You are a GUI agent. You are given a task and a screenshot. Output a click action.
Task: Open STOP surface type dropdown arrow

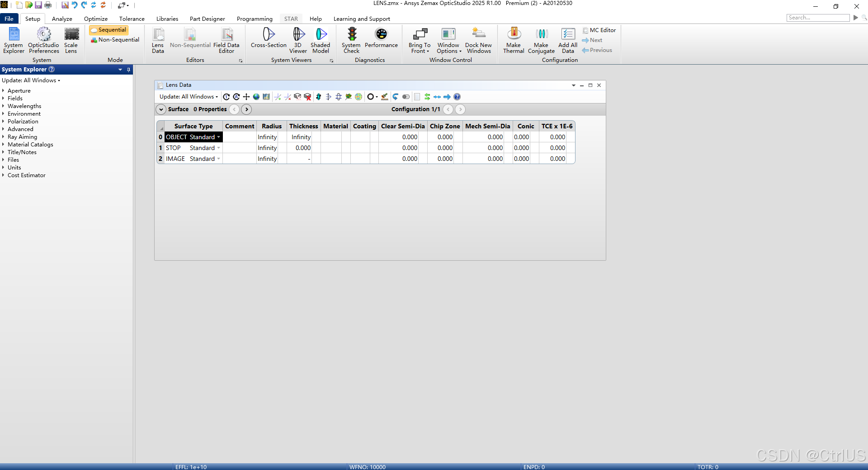coord(219,148)
